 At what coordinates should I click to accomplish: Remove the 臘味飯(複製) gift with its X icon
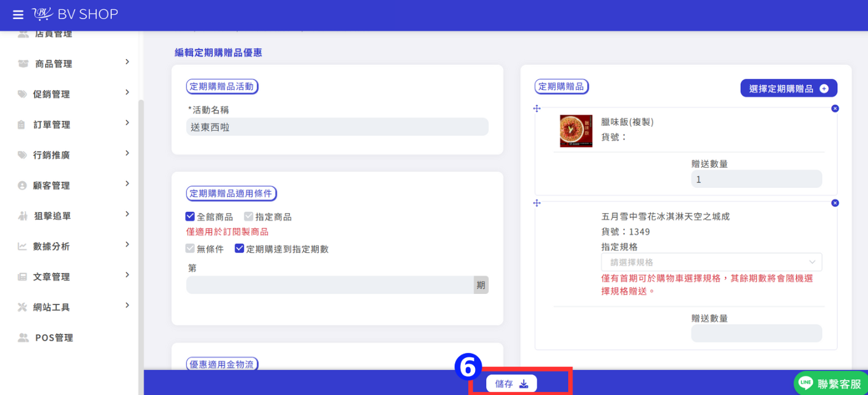[x=835, y=108]
